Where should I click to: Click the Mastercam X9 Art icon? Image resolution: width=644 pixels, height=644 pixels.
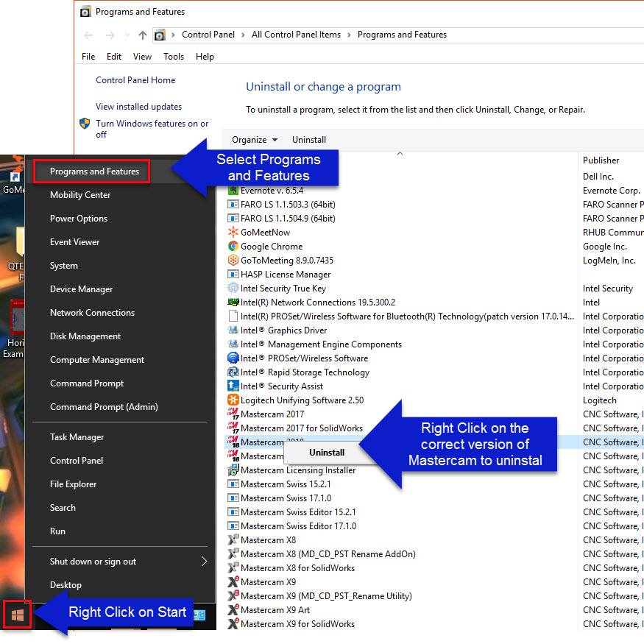point(233,609)
